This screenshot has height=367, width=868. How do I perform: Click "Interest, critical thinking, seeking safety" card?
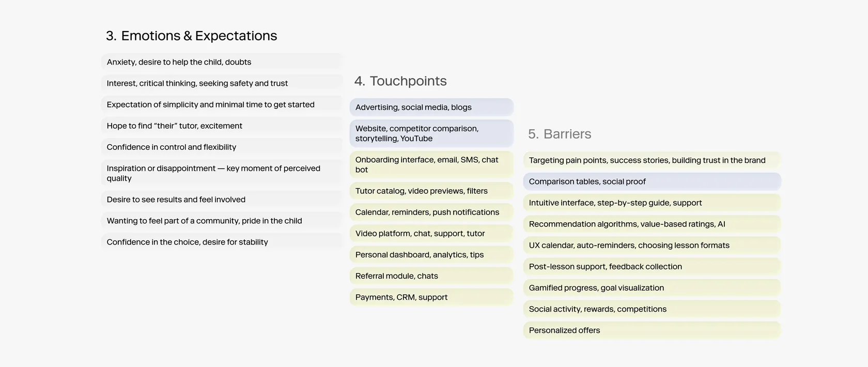coord(222,83)
